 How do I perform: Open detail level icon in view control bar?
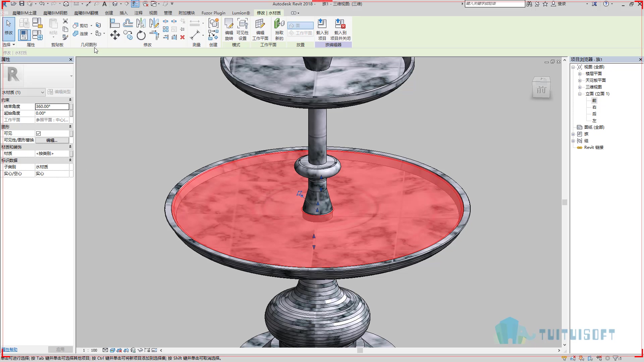(x=105, y=350)
